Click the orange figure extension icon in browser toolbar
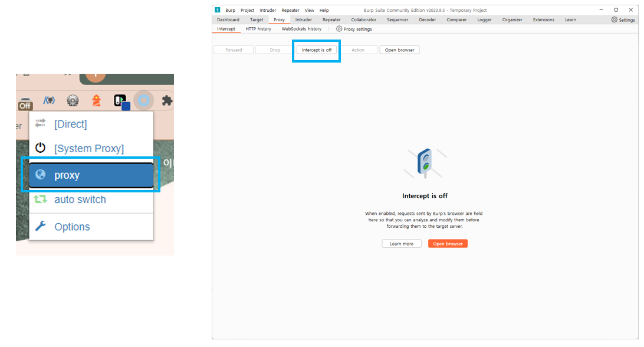644x347 pixels. pos(97,100)
